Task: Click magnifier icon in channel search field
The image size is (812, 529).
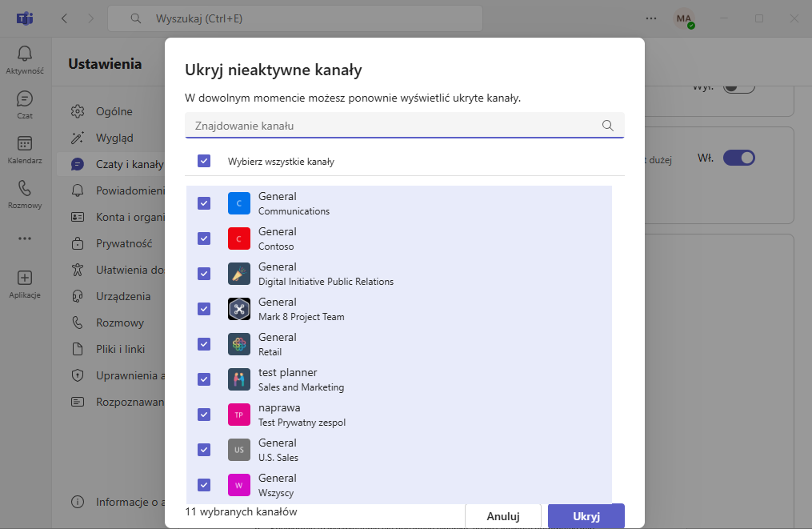Action: pyautogui.click(x=608, y=126)
